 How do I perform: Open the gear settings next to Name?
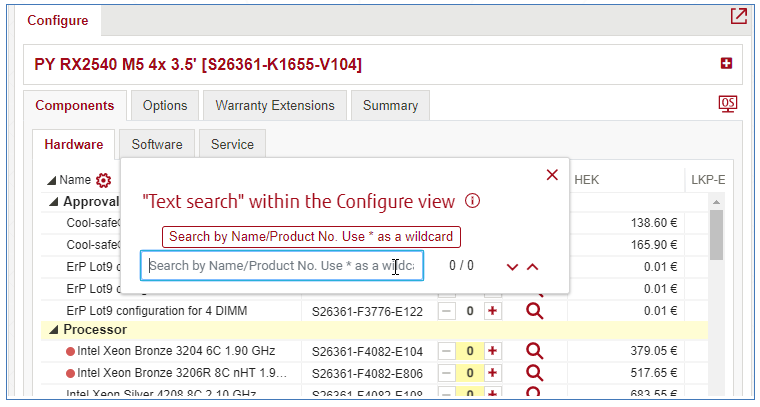click(x=103, y=180)
